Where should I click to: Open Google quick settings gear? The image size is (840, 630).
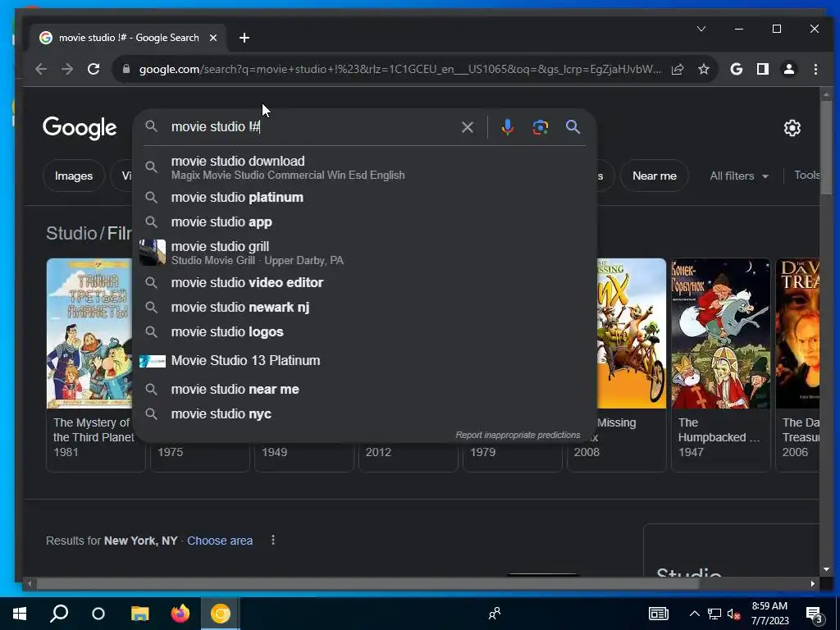tap(792, 128)
